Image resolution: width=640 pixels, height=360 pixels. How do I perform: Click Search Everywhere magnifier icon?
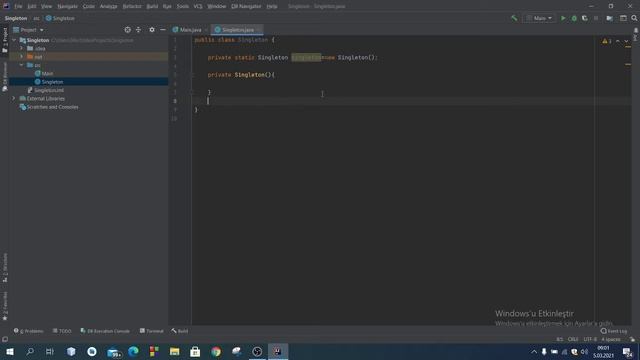coord(634,18)
